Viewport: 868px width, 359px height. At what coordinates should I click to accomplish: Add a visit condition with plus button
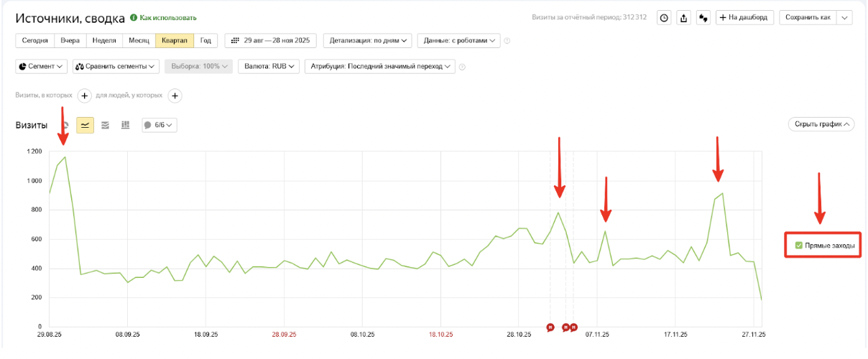click(x=83, y=95)
